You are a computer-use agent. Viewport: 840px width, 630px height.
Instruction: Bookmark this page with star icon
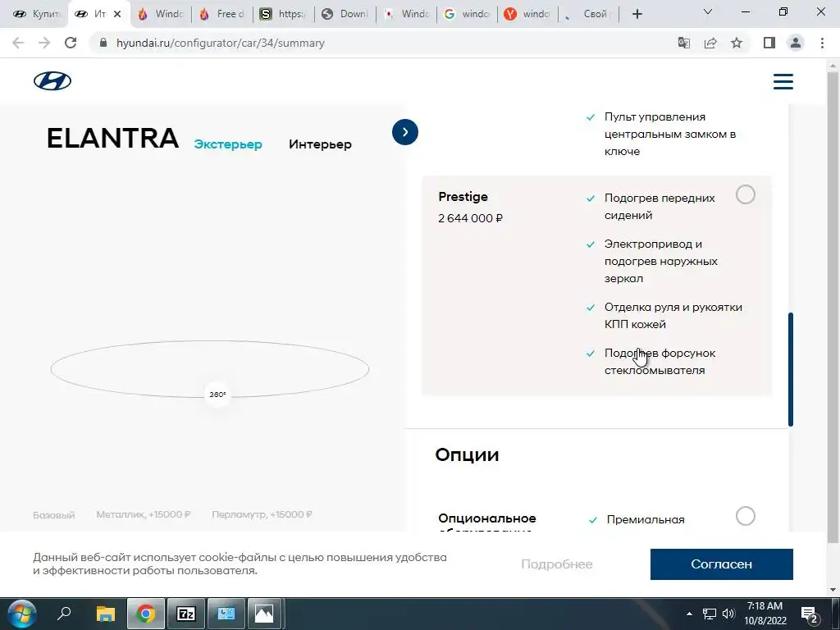737,43
